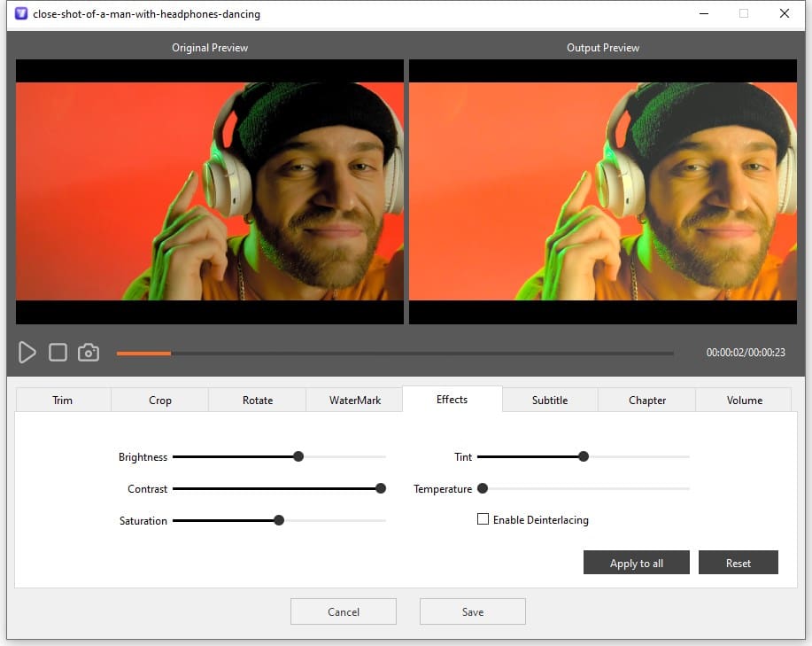812x646 pixels.
Task: Click the Apply to all button
Action: 637,564
